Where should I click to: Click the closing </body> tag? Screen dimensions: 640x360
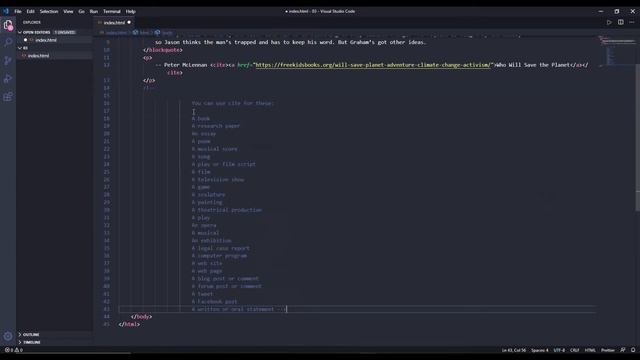coord(141,317)
